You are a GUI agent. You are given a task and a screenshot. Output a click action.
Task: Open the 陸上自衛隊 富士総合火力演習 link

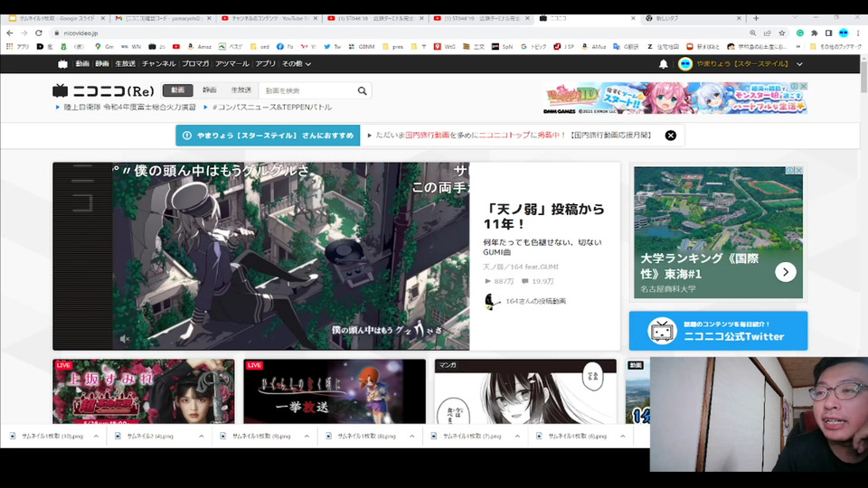pyautogui.click(x=129, y=108)
